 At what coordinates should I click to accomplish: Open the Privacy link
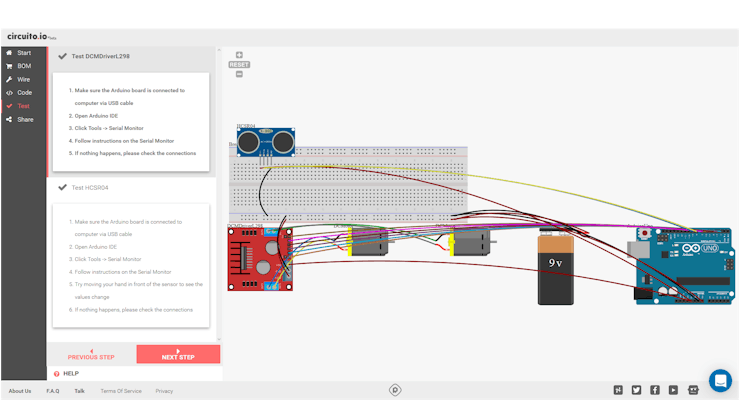[164, 391]
